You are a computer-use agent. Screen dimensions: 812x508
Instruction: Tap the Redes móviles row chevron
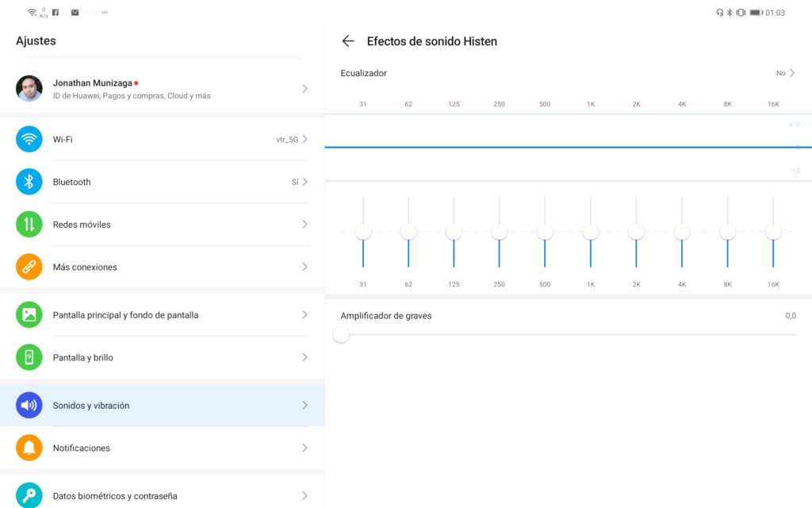304,225
